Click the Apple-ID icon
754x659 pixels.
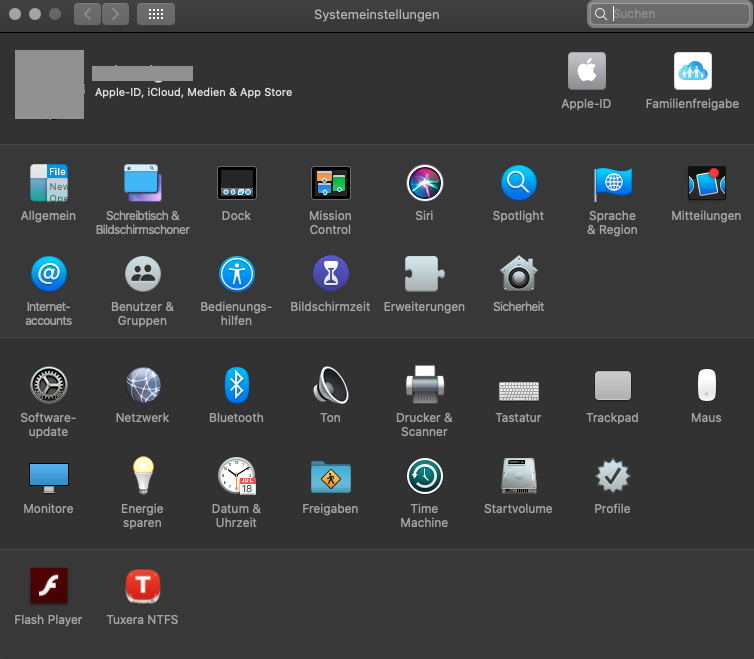(x=586, y=72)
